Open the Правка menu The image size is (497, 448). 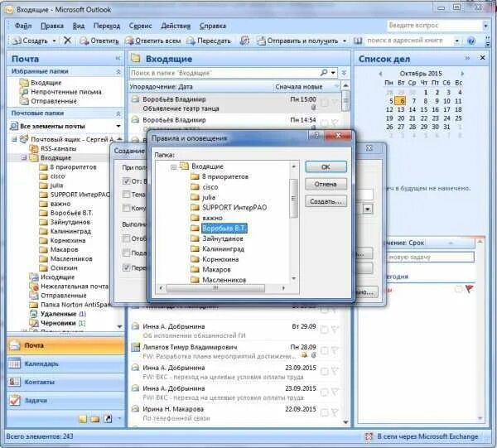coord(52,26)
